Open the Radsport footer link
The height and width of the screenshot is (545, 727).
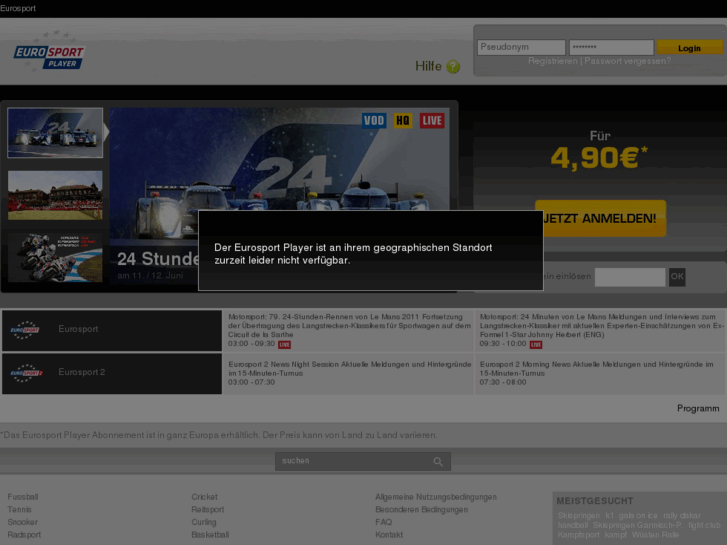tap(24, 535)
